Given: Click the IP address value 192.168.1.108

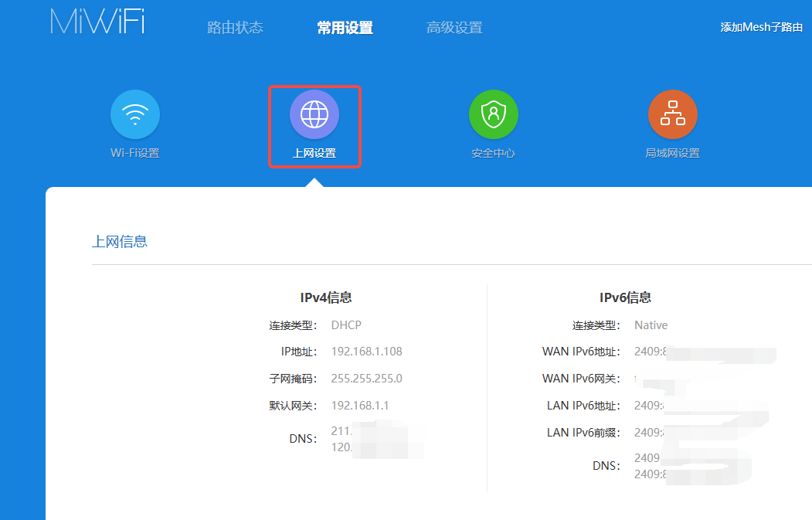Looking at the screenshot, I should (x=366, y=352).
